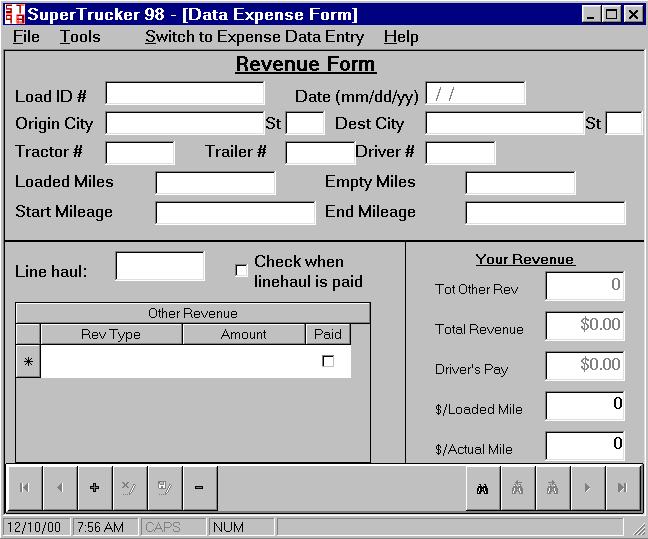The image size is (648, 539).
Task: Tick the Paid checkbox in Other Revenue row
Action: pyautogui.click(x=328, y=361)
